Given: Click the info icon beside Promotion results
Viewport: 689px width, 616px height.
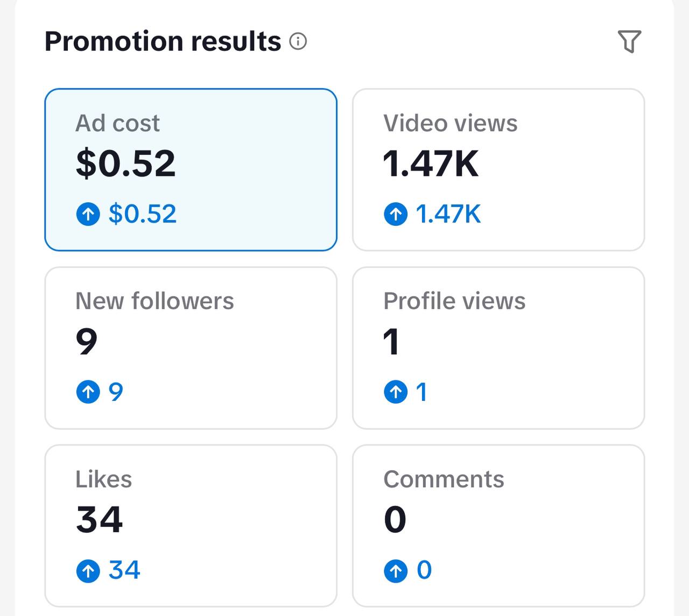Looking at the screenshot, I should tap(298, 41).
